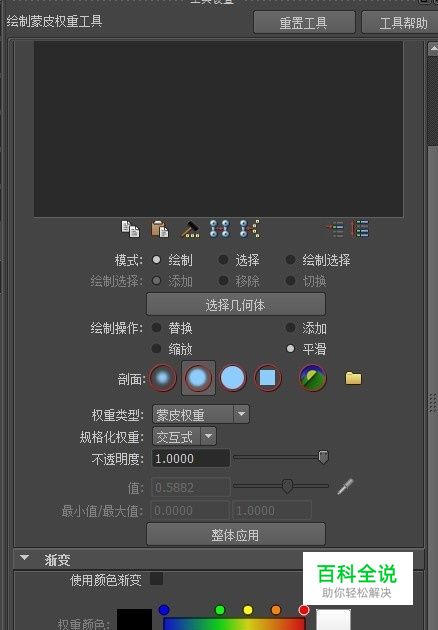Select the red gradient ramp marker
The image size is (438, 630).
pyautogui.click(x=304, y=610)
